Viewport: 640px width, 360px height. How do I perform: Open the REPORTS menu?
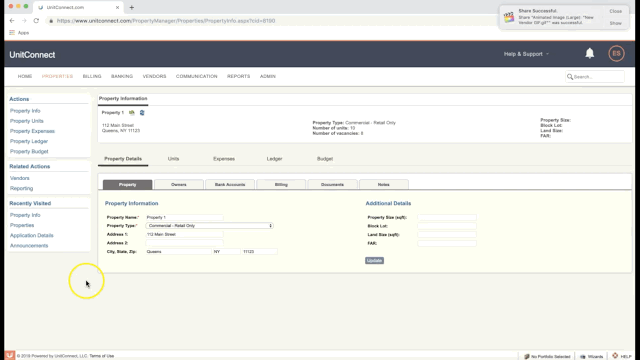click(x=238, y=76)
